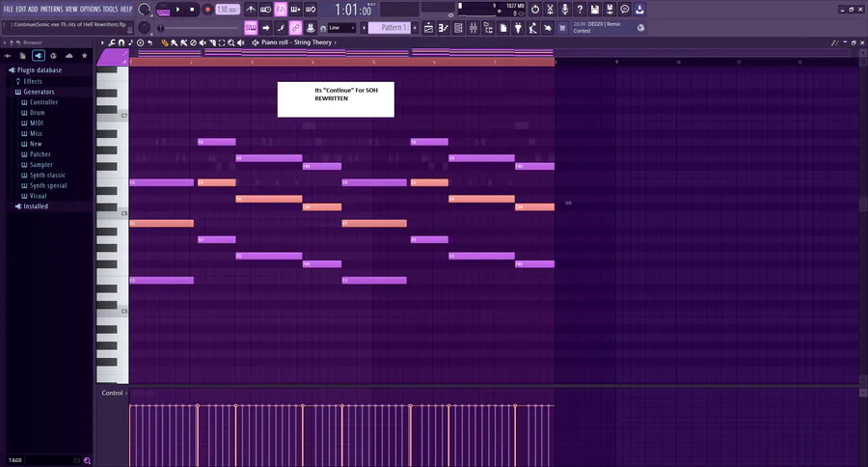Open the help question mark icon

(580, 10)
